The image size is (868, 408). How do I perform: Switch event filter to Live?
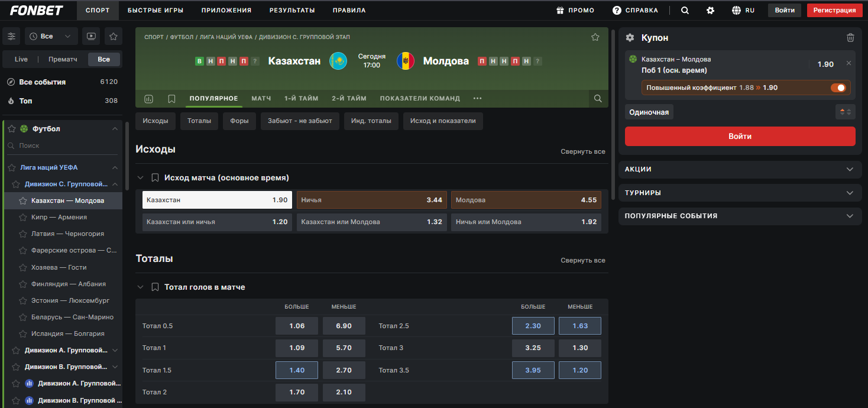click(x=21, y=59)
